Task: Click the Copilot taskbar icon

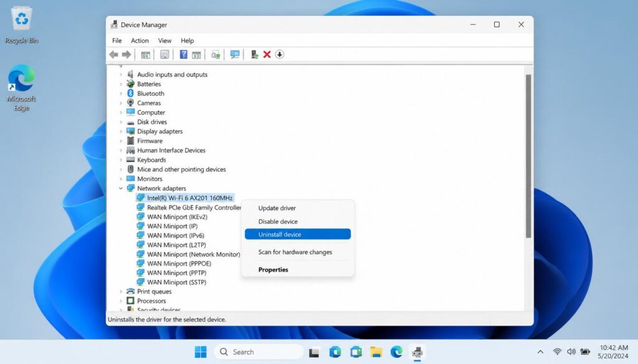Action: (335, 352)
